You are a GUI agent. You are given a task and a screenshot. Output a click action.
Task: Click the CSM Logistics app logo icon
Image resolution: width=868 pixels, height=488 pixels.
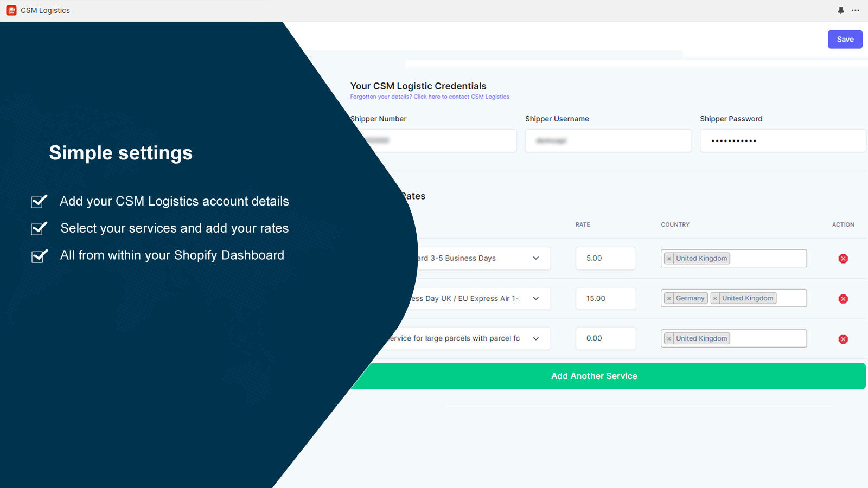11,10
